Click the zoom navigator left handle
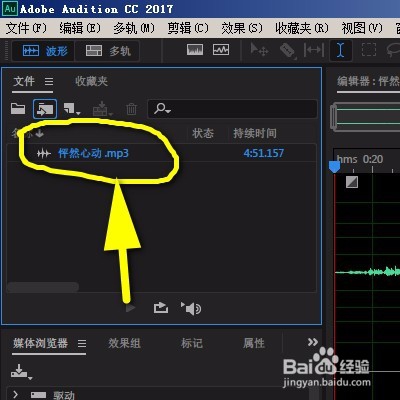The width and height of the screenshot is (400, 400). [333, 117]
